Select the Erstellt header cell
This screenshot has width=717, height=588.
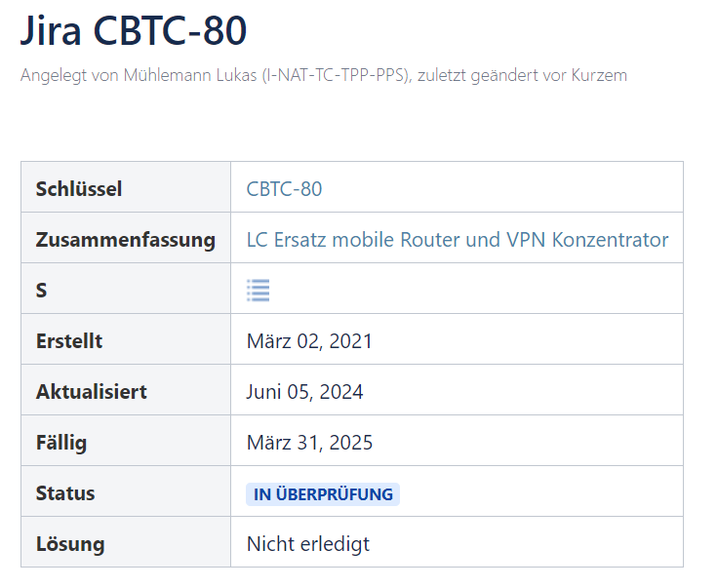coord(126,339)
